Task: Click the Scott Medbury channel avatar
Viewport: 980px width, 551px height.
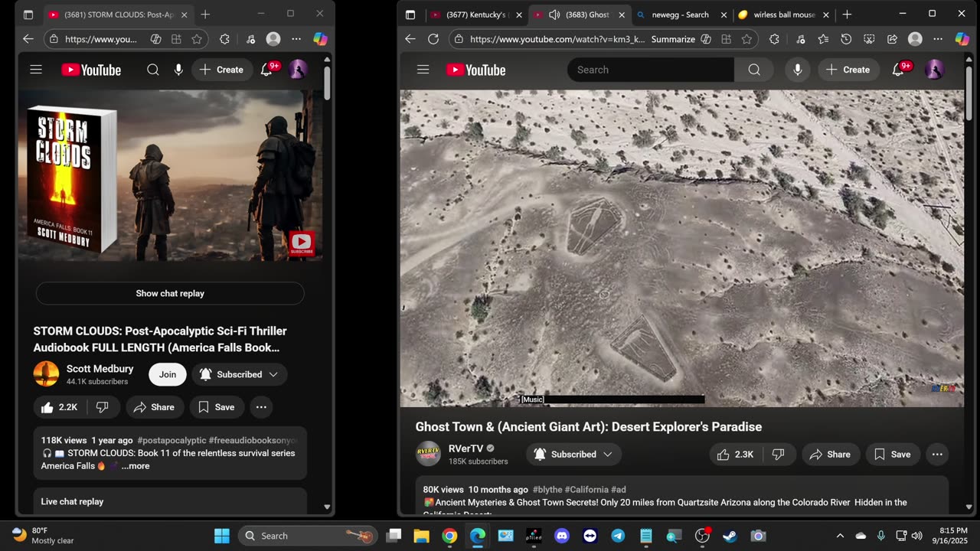Action: pos(46,374)
